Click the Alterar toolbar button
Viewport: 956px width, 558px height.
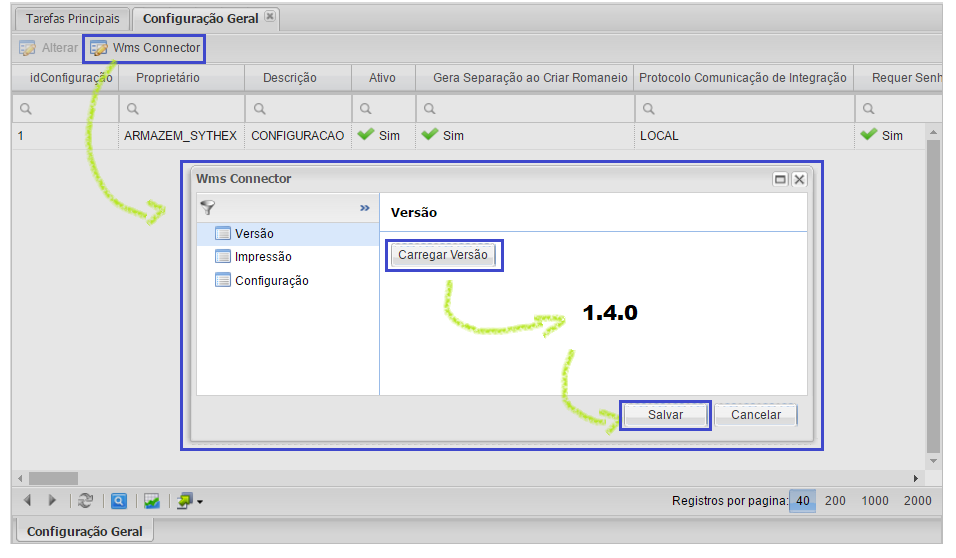click(x=48, y=48)
